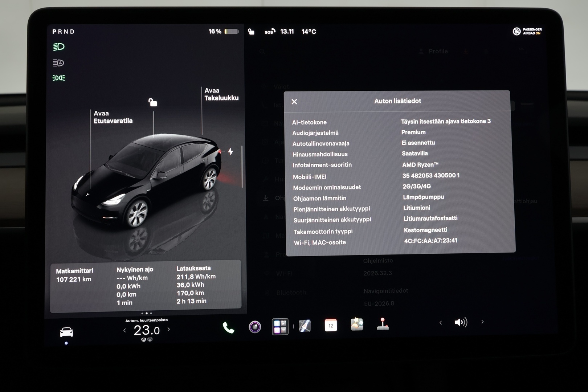This screenshot has height=392, width=588.
Task: Tap software version 2026.32.3 in background
Action: [x=377, y=273]
